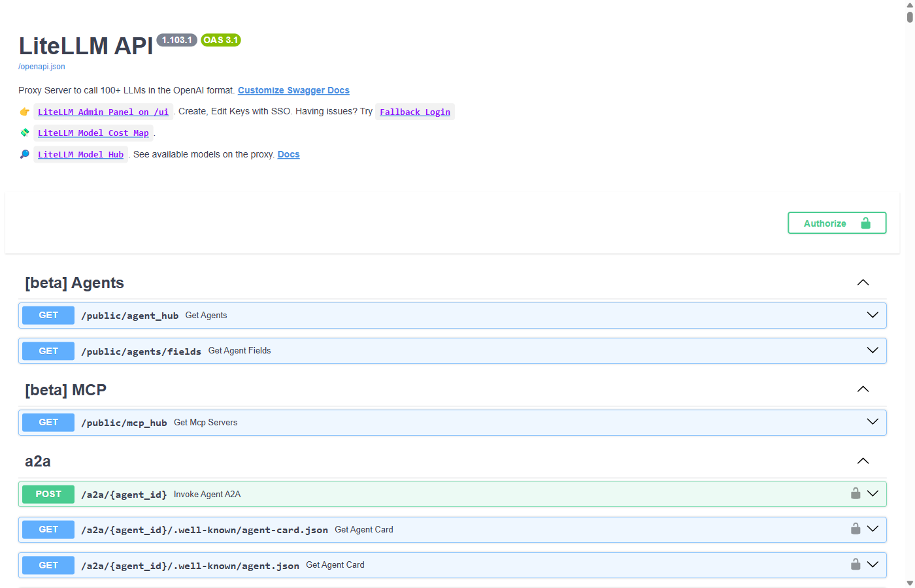Click the lock icon on agent-card.json endpoint row
The height and width of the screenshot is (588, 915).
(856, 529)
